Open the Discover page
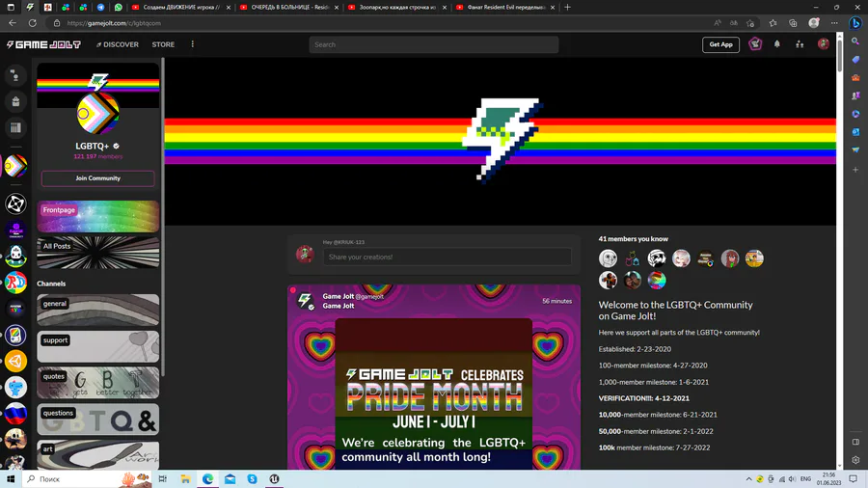Image resolution: width=868 pixels, height=488 pixels. click(x=118, y=44)
